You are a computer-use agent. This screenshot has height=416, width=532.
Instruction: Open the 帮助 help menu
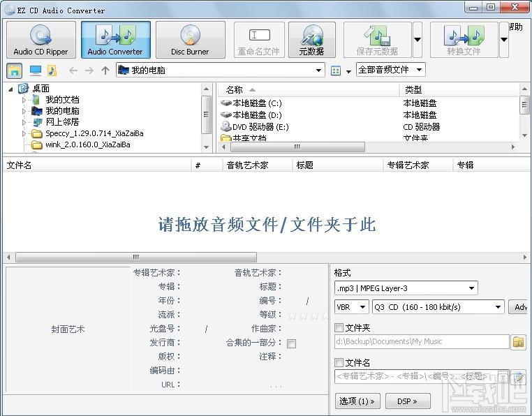click(516, 27)
